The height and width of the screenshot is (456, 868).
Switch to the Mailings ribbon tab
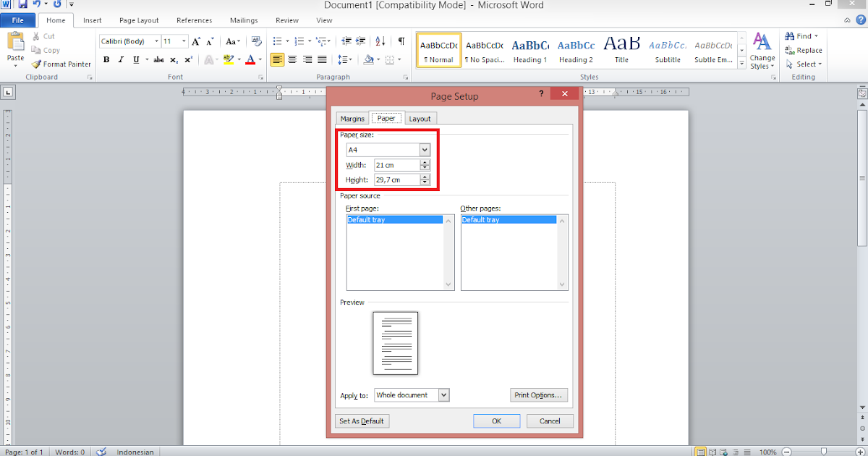244,20
